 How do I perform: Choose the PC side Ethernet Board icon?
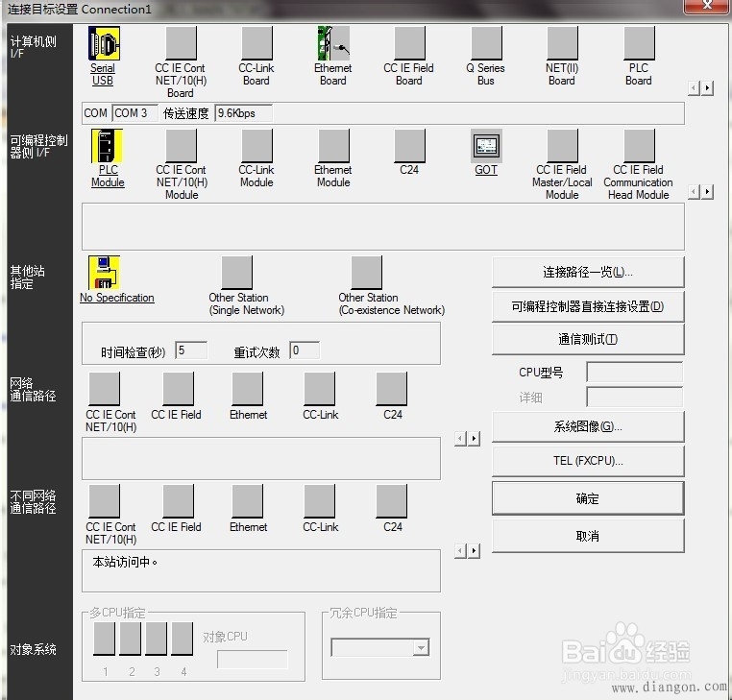(332, 43)
